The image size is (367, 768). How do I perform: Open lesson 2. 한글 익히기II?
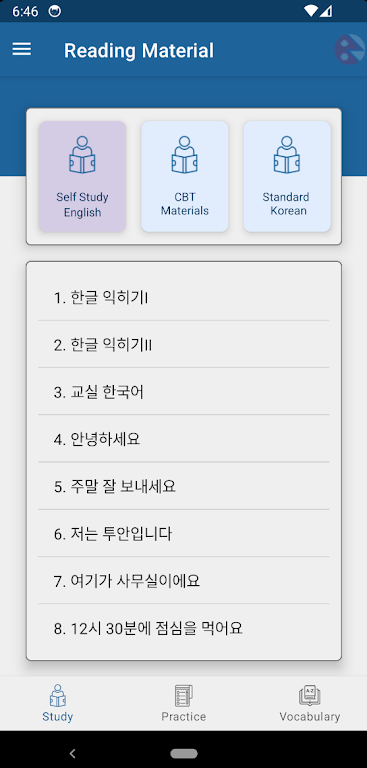pyautogui.click(x=184, y=345)
